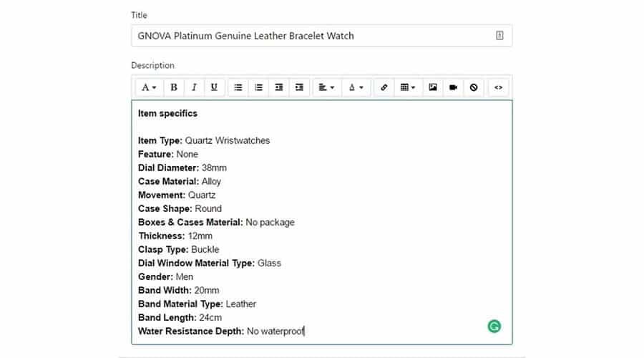Click the 'Quartz Wristwatches' text
Image resolution: width=644 pixels, height=358 pixels.
tap(227, 140)
